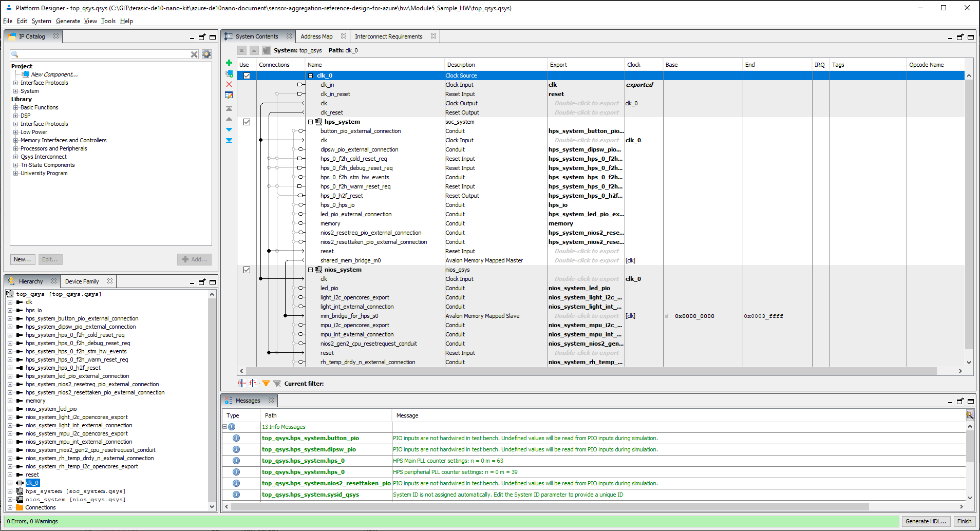Image resolution: width=980 pixels, height=531 pixels.
Task: Click the Generate HDL... button
Action: point(925,521)
